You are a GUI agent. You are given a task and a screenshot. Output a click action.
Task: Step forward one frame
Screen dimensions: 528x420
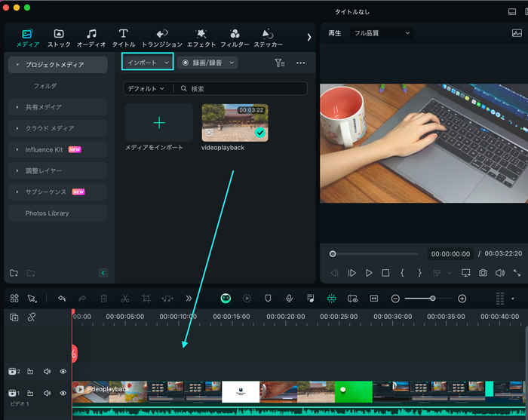click(351, 273)
